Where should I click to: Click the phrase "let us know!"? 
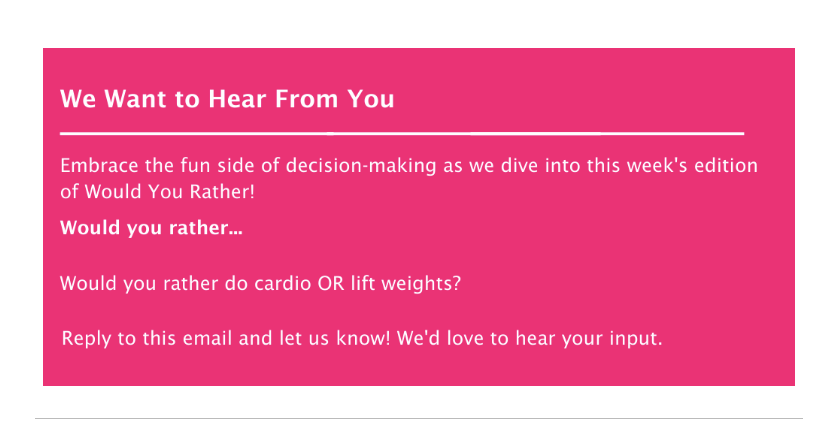tap(335, 338)
